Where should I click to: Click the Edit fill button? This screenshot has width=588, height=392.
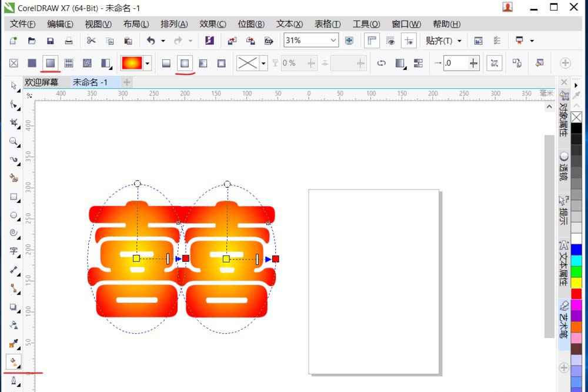pyautogui.click(x=539, y=63)
